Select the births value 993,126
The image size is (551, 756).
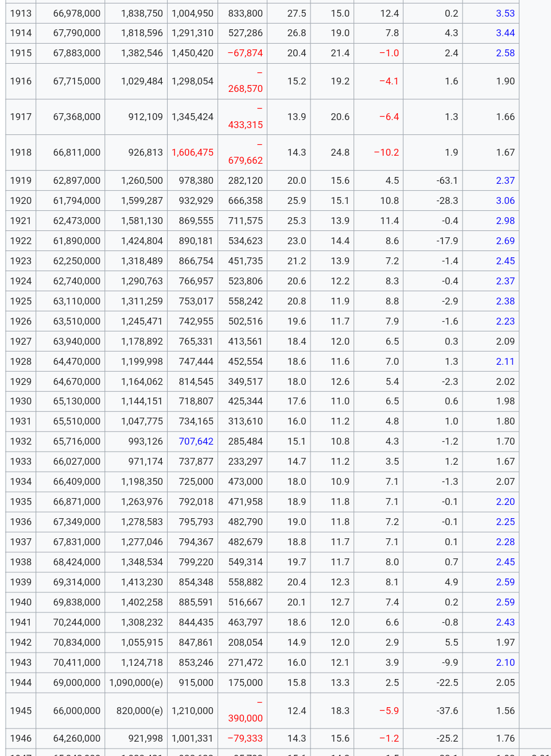point(146,442)
